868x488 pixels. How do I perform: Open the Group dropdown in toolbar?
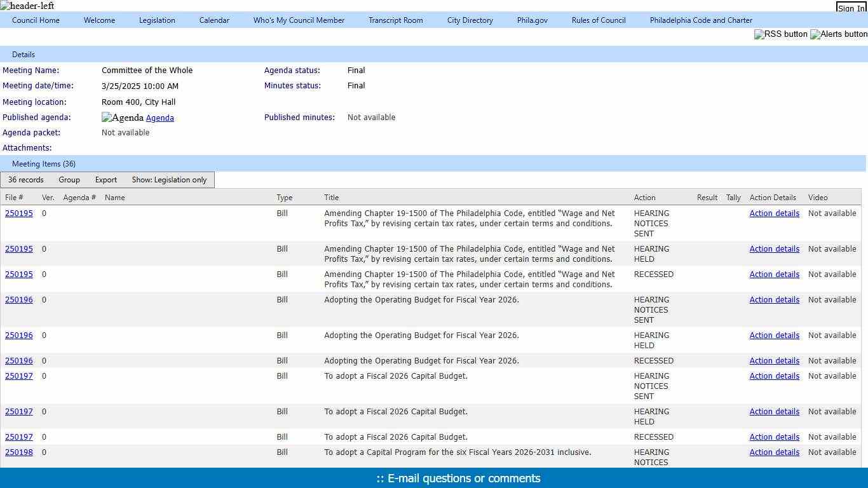[x=69, y=180]
